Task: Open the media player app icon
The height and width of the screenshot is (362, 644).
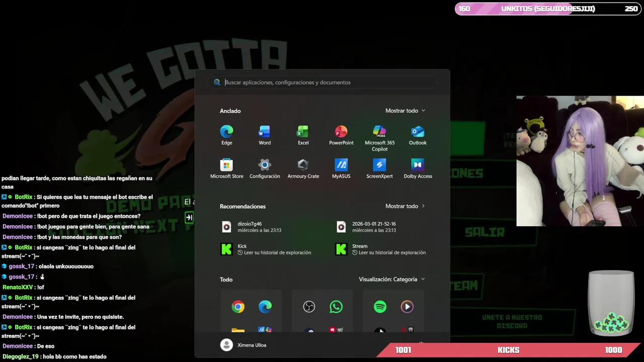Action: [407, 307]
